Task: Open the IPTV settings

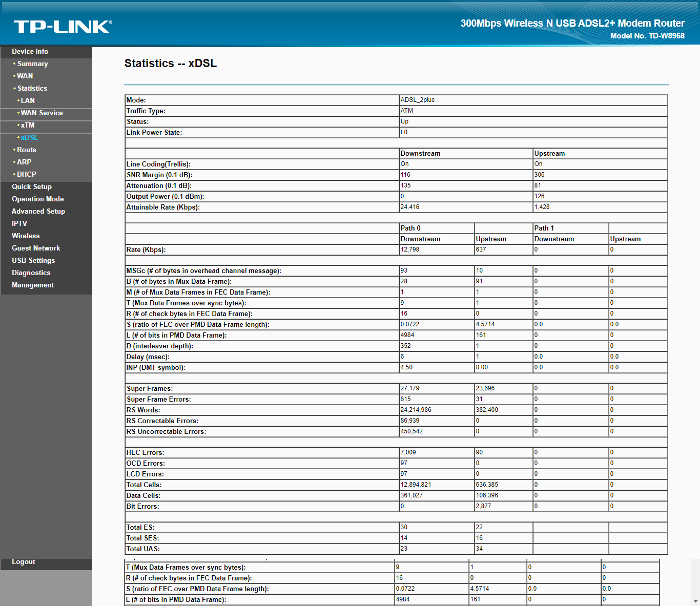Action: click(19, 224)
